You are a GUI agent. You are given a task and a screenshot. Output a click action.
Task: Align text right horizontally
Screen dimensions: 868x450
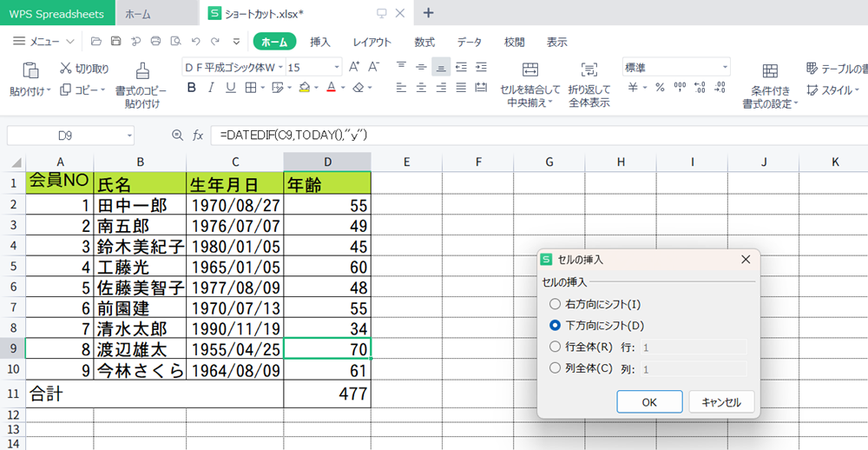tap(441, 88)
